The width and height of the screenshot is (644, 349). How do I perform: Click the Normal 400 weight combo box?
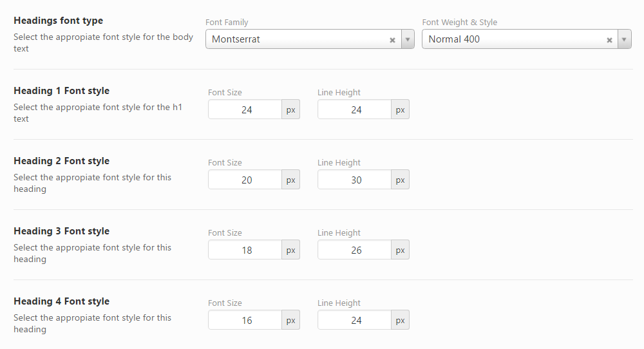pos(513,39)
